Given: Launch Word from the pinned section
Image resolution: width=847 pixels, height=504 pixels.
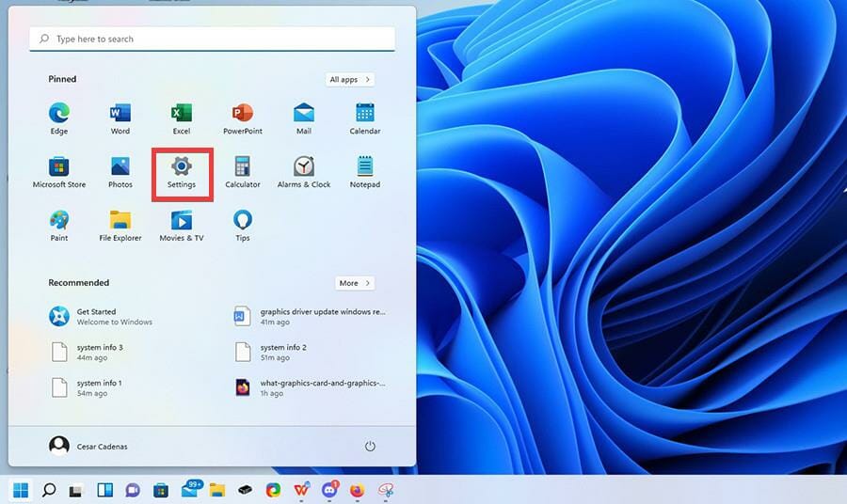Looking at the screenshot, I should tap(120, 118).
